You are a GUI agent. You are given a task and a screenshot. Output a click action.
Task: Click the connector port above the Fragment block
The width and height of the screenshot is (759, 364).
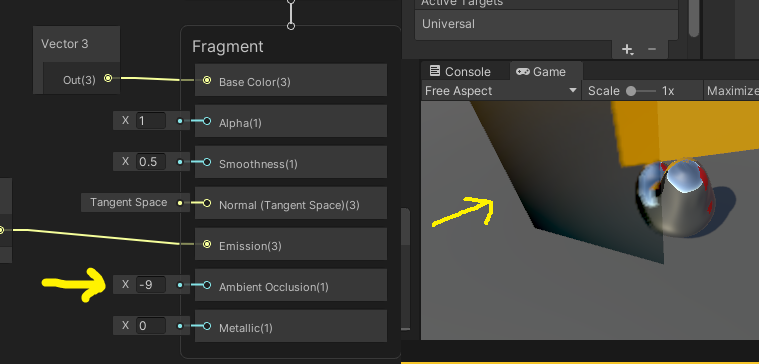[291, 26]
